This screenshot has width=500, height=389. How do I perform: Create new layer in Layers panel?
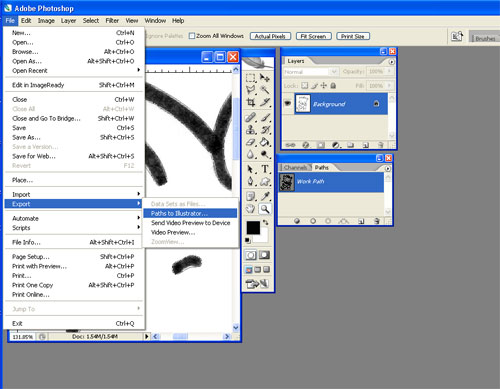(366, 145)
